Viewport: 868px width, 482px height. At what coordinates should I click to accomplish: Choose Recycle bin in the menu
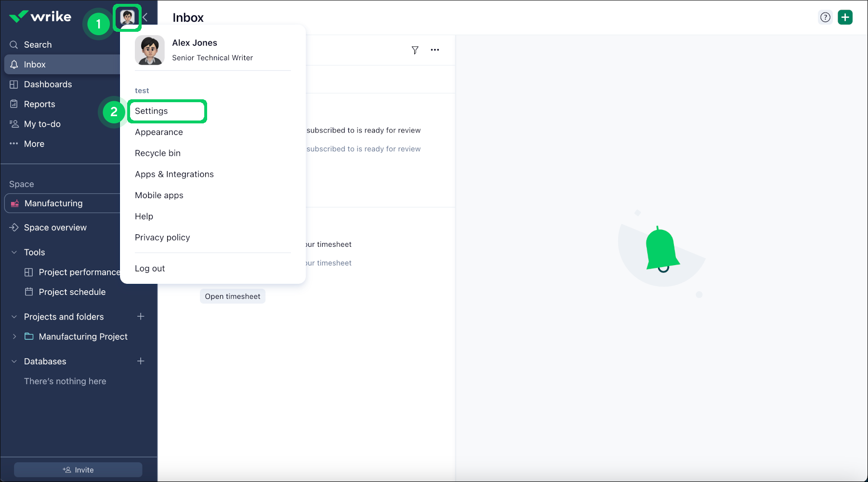pyautogui.click(x=158, y=153)
